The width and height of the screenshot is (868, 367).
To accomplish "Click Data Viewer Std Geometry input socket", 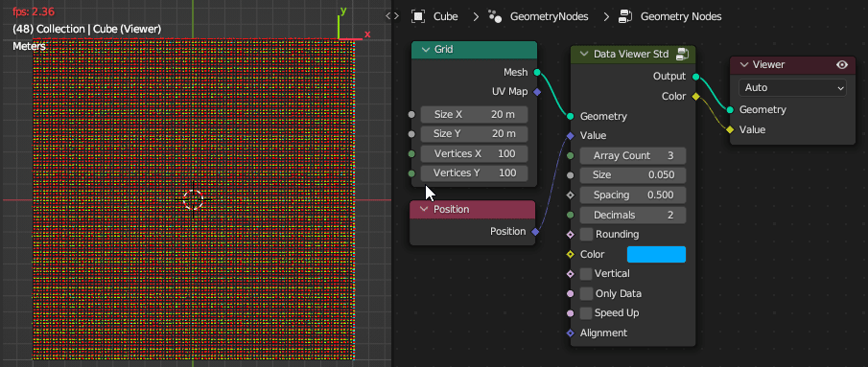I will (x=571, y=116).
